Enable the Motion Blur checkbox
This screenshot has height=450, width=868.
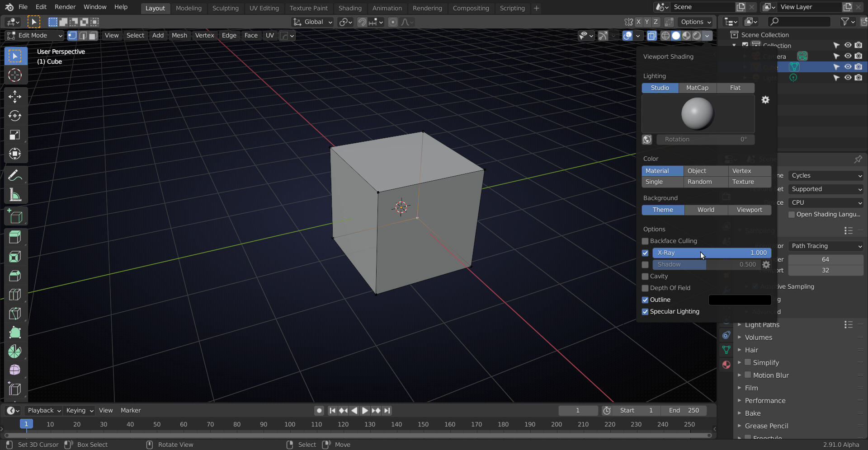[748, 375]
